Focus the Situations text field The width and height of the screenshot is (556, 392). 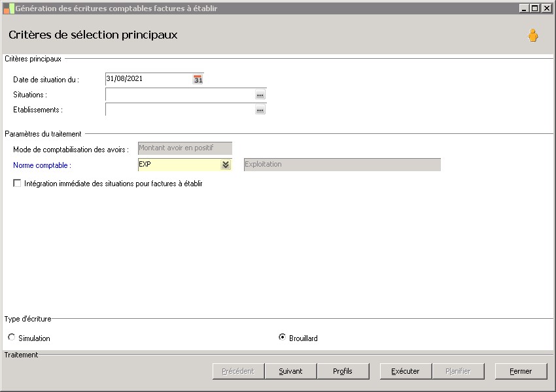pyautogui.click(x=179, y=95)
